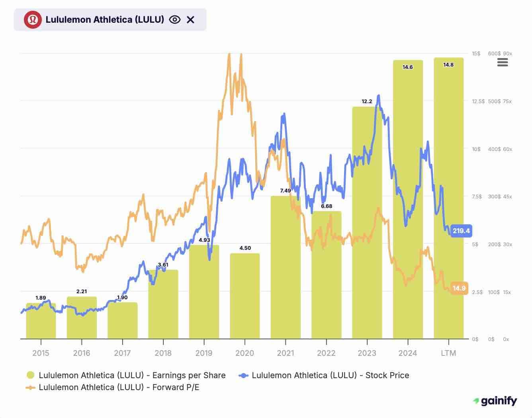Click the 2015 x-axis label
532x418 pixels.
[x=41, y=353]
